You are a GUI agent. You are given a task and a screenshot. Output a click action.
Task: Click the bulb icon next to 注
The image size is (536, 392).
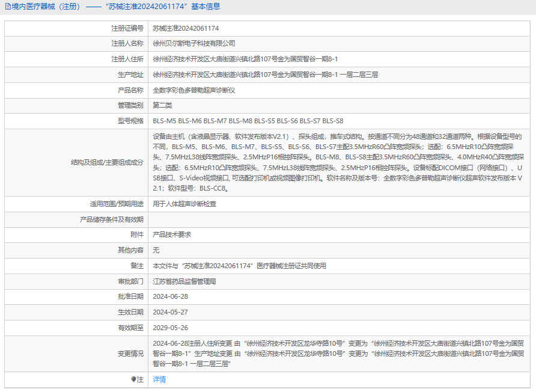pos(133,379)
